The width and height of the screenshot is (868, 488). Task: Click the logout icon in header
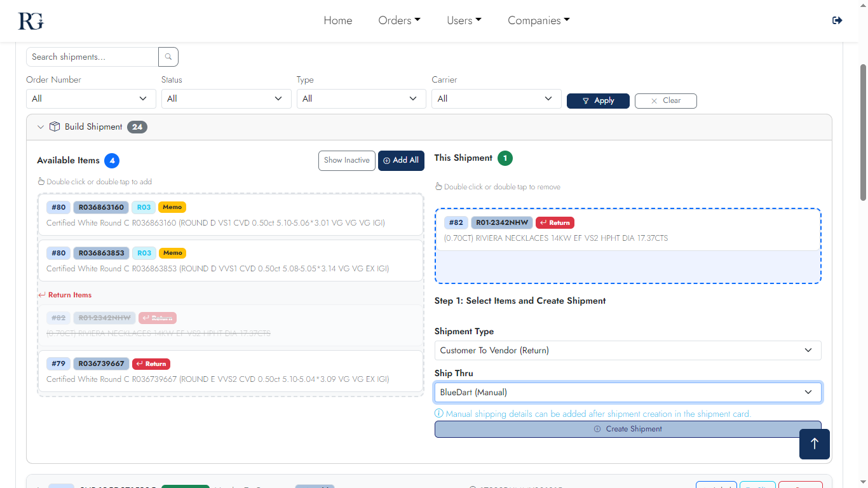click(x=837, y=20)
